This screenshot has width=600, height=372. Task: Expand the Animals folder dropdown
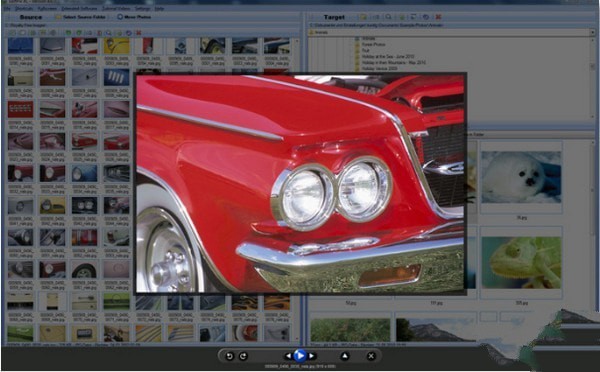pos(592,33)
